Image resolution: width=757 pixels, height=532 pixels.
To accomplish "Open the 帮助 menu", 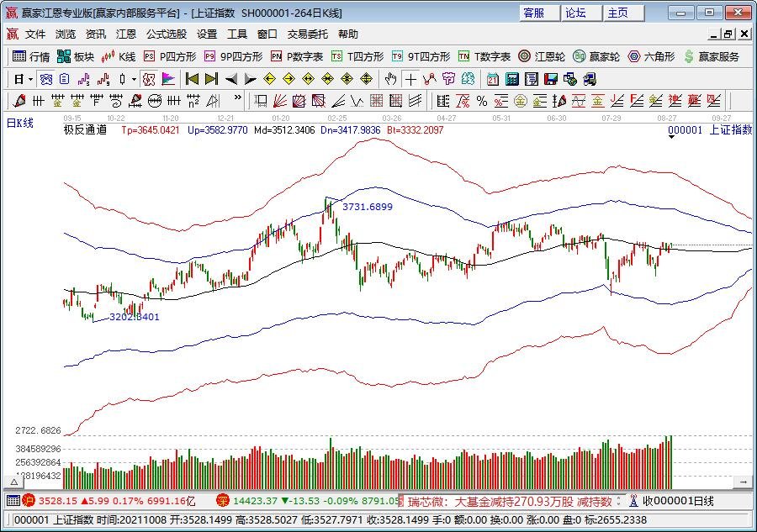I will pos(348,34).
